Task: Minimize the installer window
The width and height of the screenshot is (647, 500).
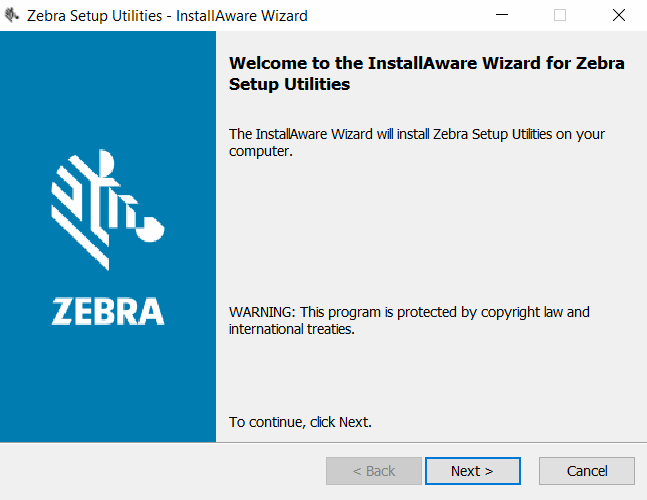Action: [502, 16]
